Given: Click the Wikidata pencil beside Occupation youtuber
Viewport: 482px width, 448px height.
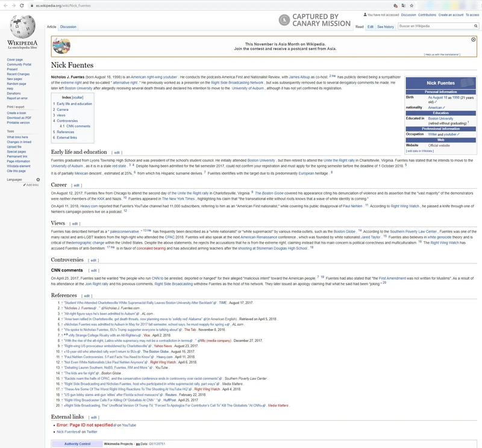Looking at the screenshot, I should (x=459, y=134).
